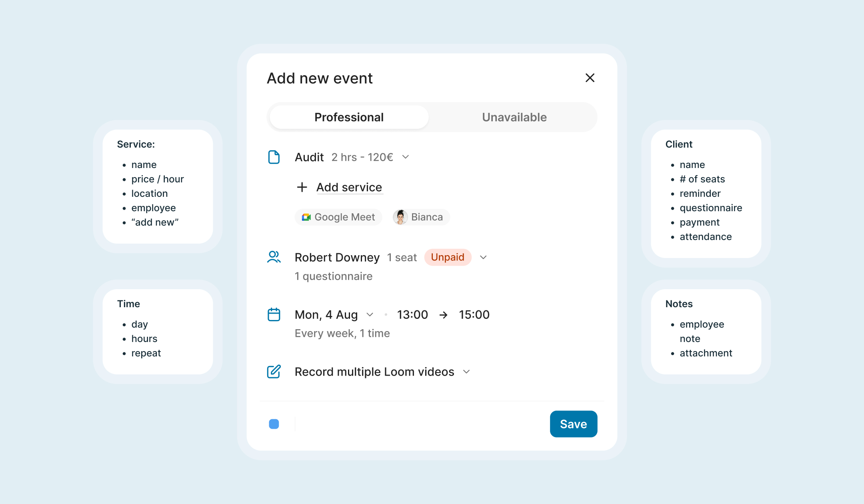The width and height of the screenshot is (864, 504).
Task: Click the document icon beside Audit
Action: tap(274, 157)
